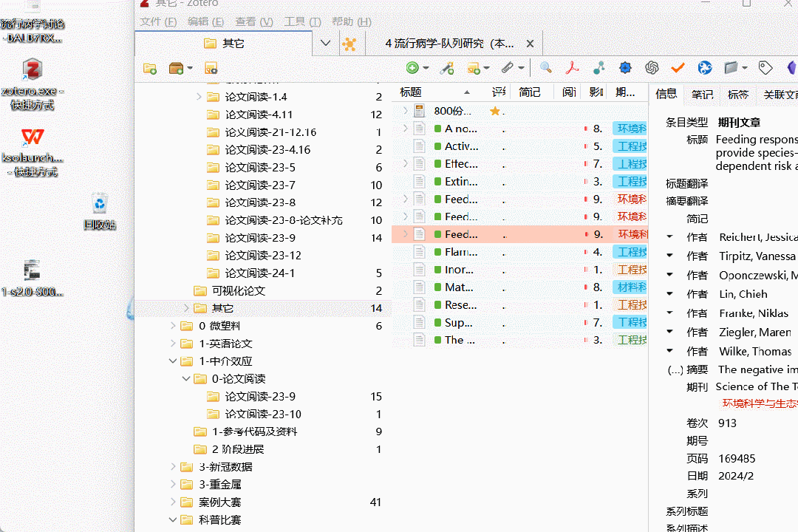Viewport: 798px width, 532px height.
Task: Click the red PDF Acrobat toolbar icon
Action: point(573,68)
